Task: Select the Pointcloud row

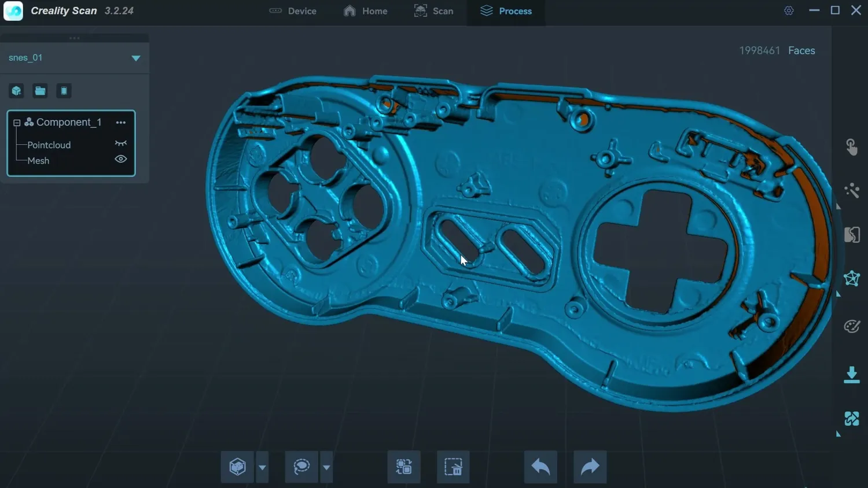Action: tap(49, 145)
